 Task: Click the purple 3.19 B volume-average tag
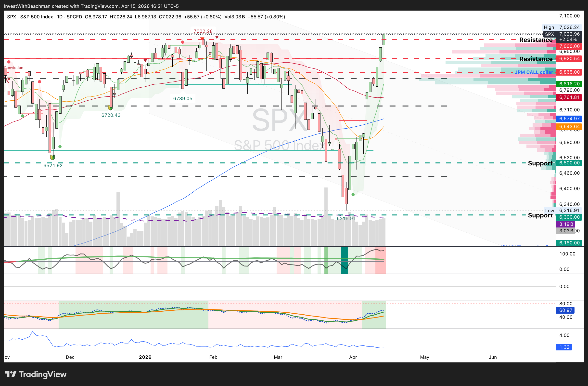click(565, 224)
